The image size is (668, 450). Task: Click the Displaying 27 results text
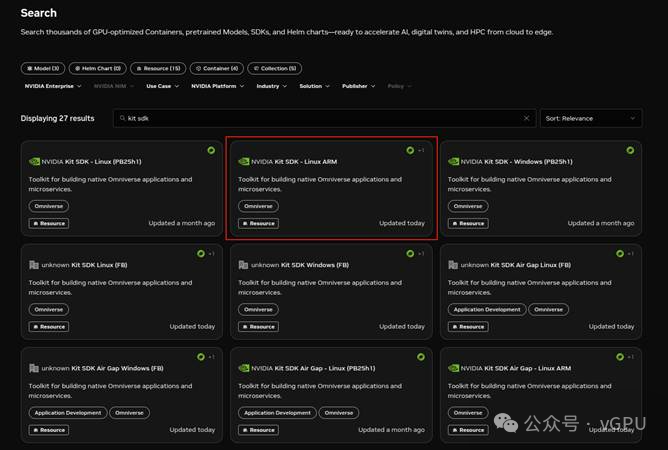(58, 118)
